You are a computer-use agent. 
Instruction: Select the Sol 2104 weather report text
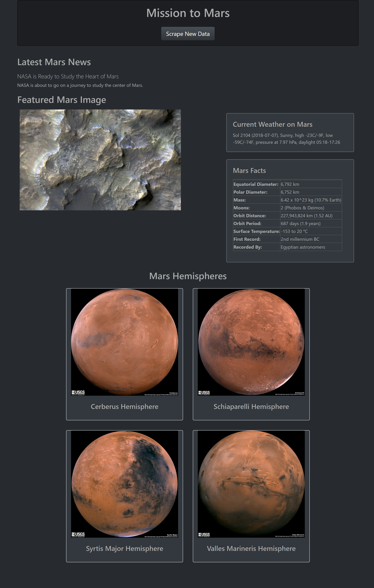point(286,139)
